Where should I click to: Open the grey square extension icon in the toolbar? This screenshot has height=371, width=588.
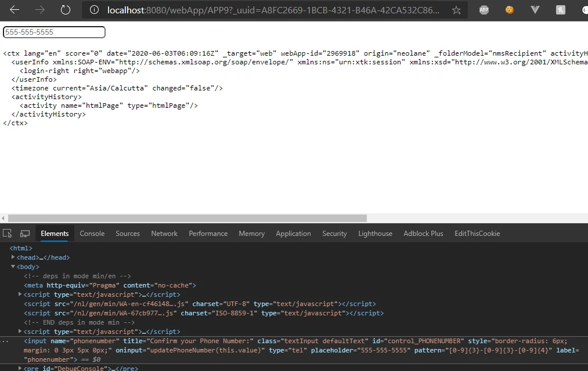click(x=561, y=10)
